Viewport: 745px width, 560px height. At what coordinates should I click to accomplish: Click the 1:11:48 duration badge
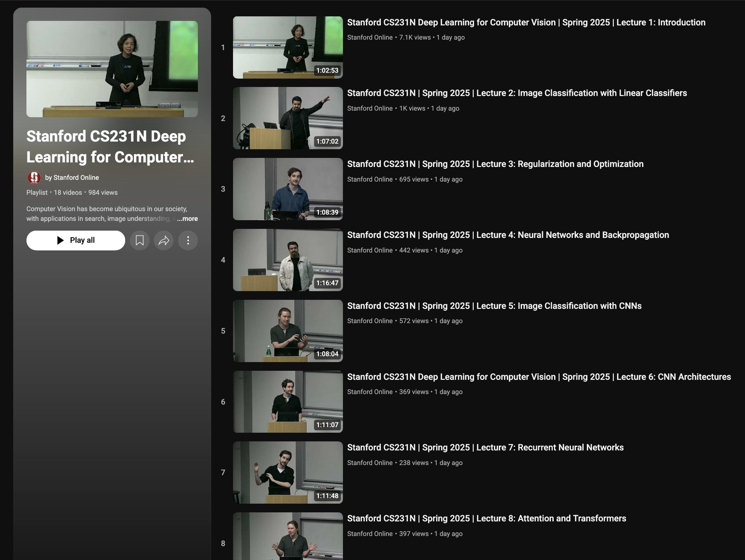[x=327, y=496]
